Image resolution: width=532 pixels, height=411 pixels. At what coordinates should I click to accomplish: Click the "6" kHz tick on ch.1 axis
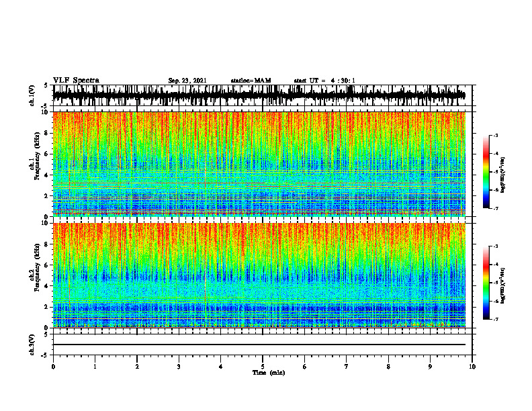(x=46, y=154)
